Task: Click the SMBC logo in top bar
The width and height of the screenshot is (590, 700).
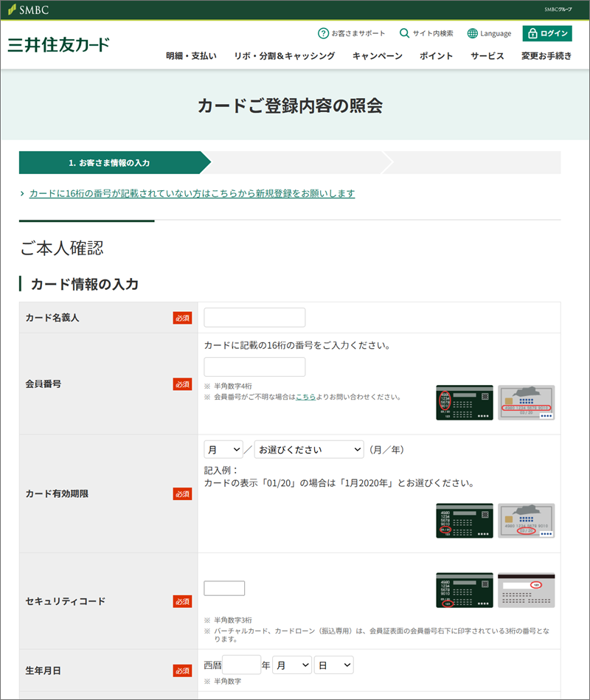Action: tap(28, 10)
